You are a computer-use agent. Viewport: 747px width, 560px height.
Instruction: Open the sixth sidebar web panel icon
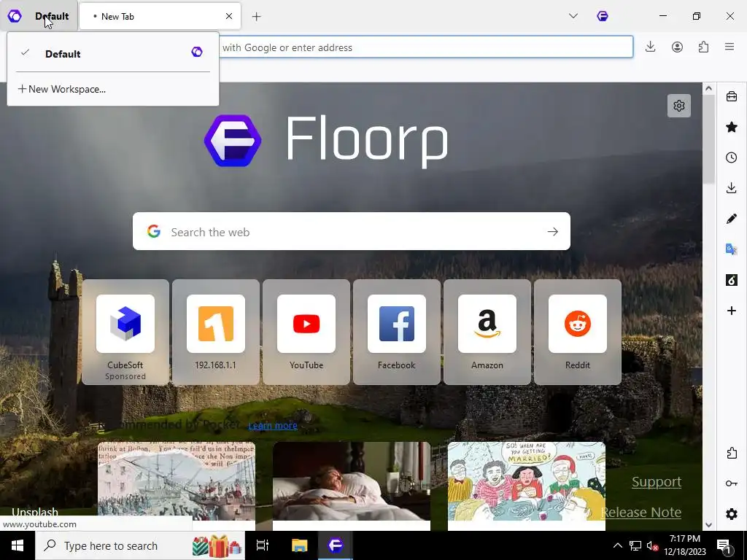732,280
